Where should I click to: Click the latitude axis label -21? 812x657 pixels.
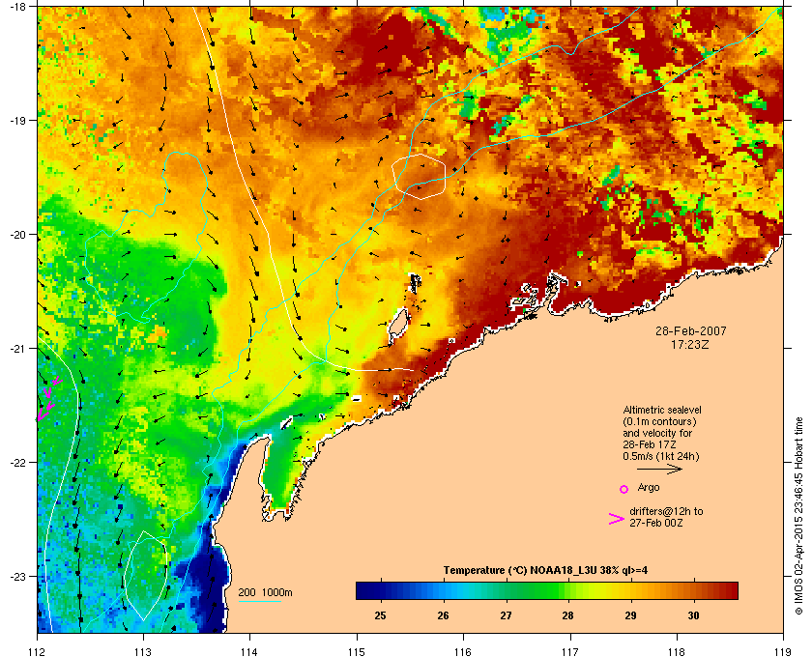[x=17, y=348]
